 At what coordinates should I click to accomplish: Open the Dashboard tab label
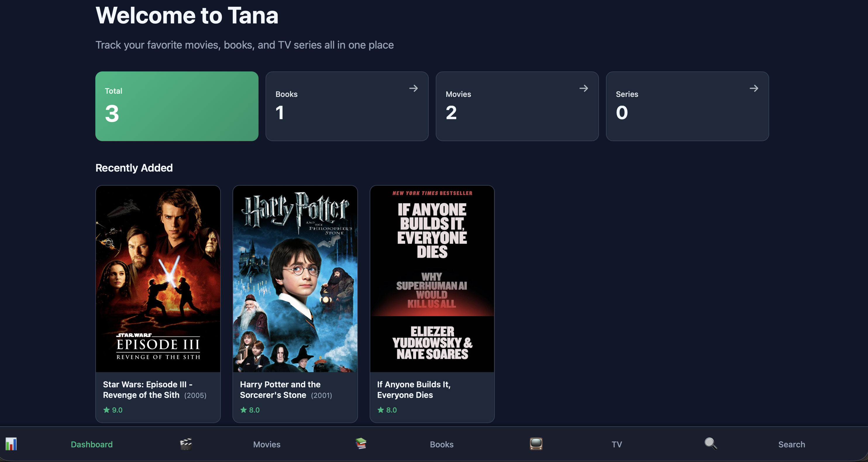tap(92, 444)
